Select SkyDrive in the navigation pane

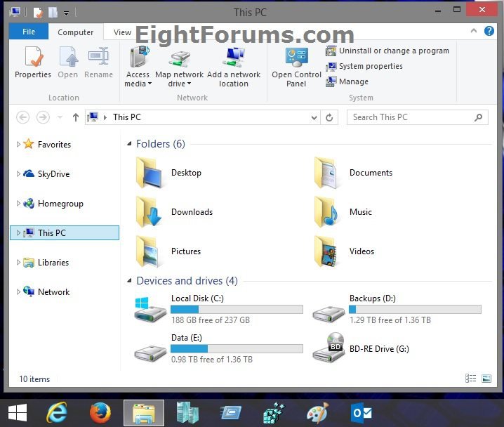[x=53, y=174]
